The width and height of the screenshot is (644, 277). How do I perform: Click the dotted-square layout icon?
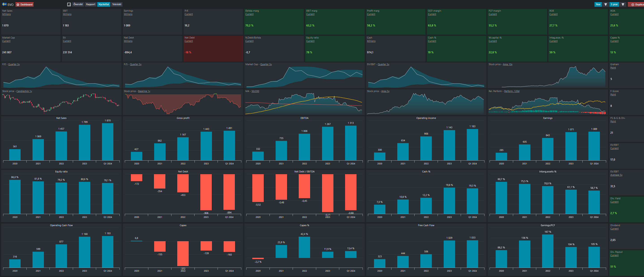coord(69,4)
